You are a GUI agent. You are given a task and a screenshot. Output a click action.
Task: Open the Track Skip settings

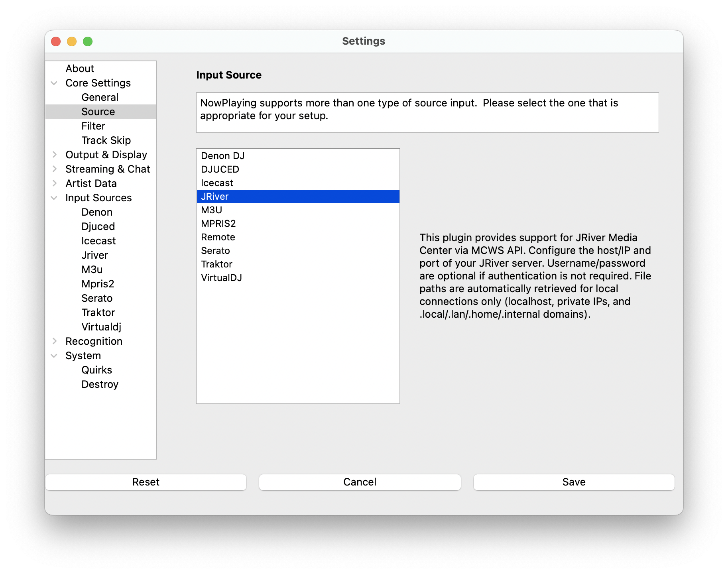click(106, 140)
